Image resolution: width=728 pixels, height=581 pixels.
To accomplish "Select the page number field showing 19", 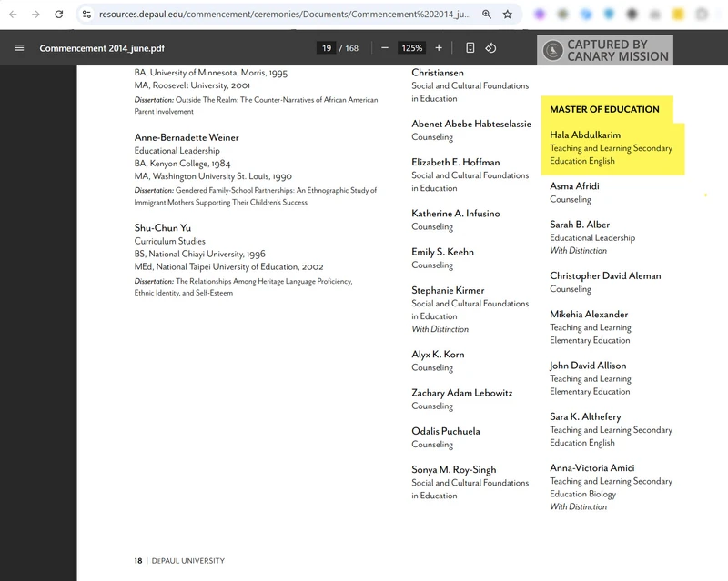I will [327, 48].
